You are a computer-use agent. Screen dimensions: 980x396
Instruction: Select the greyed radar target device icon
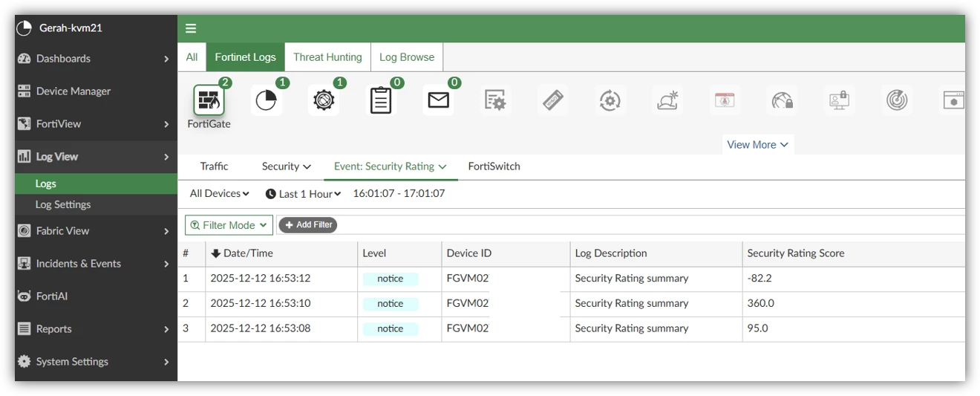click(897, 100)
